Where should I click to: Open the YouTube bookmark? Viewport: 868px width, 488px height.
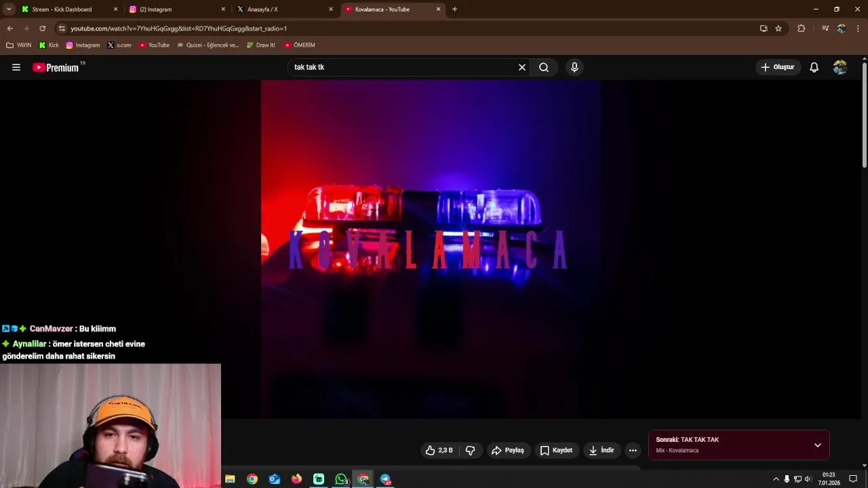click(154, 45)
